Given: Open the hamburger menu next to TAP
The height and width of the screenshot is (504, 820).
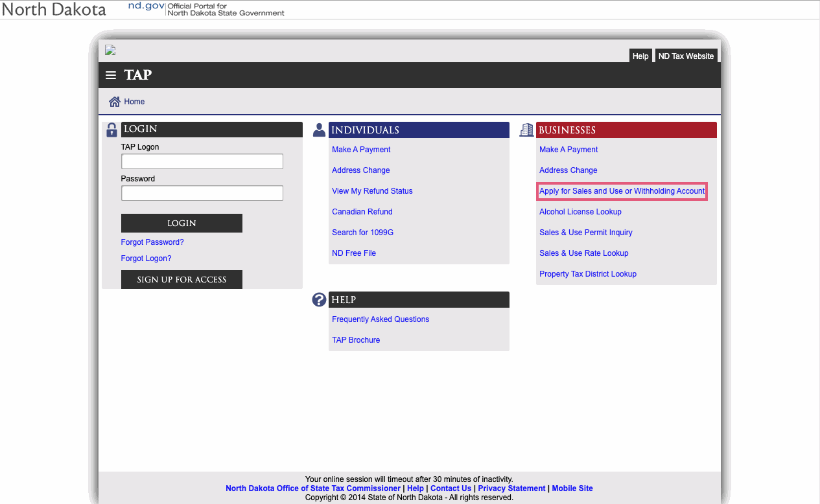Looking at the screenshot, I should tap(111, 75).
